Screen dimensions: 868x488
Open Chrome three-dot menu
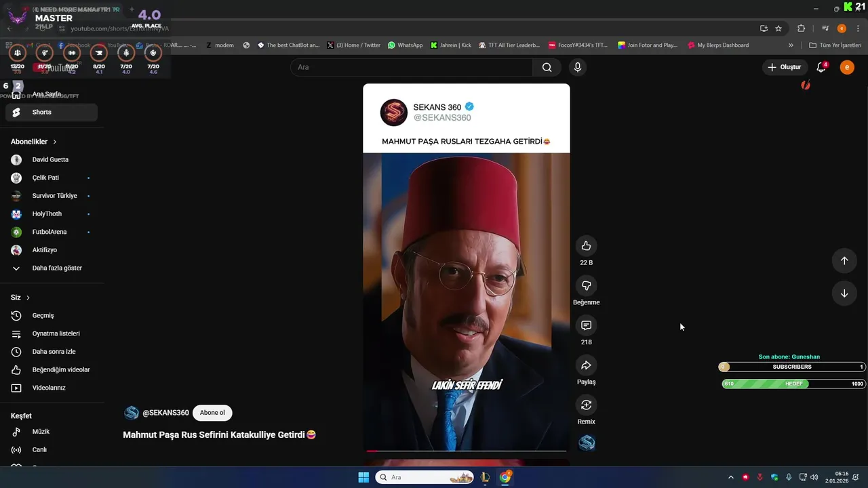pos(857,28)
